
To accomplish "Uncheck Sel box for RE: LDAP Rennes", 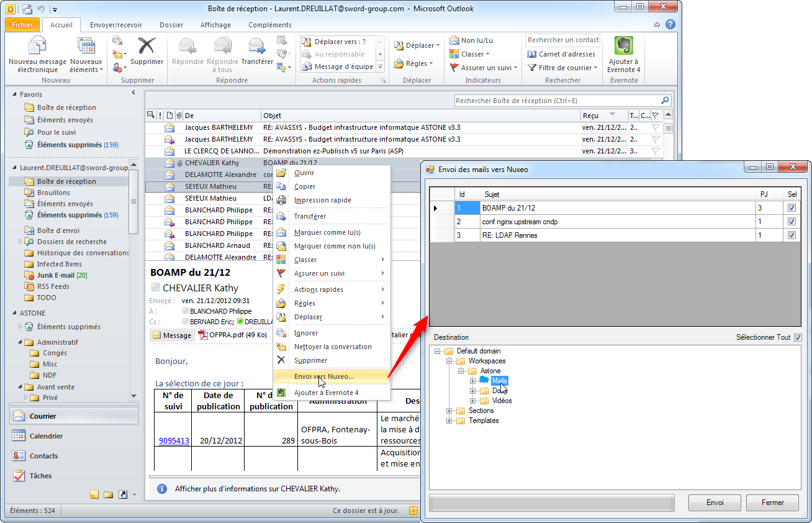I will point(792,235).
